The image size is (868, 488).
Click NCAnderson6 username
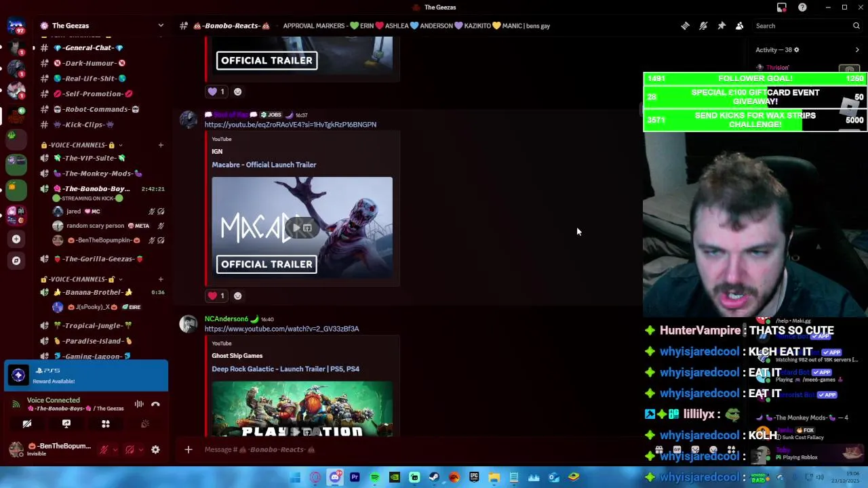click(226, 319)
